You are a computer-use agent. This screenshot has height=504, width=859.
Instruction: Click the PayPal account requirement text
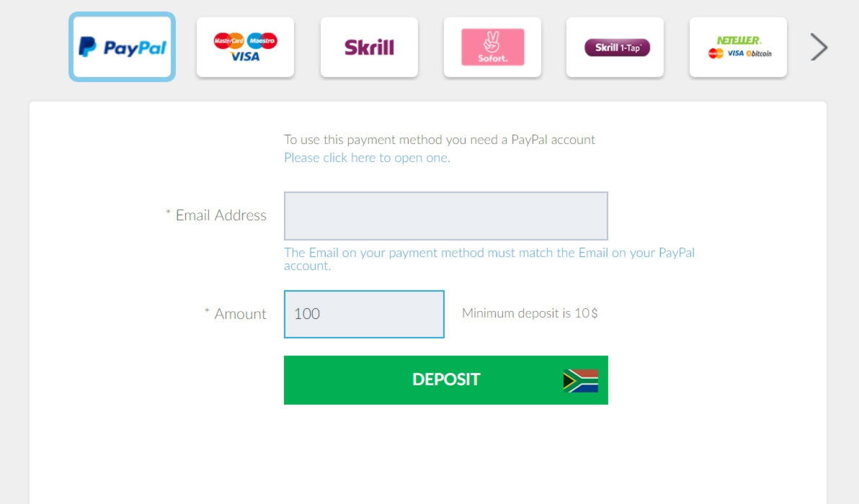point(440,140)
